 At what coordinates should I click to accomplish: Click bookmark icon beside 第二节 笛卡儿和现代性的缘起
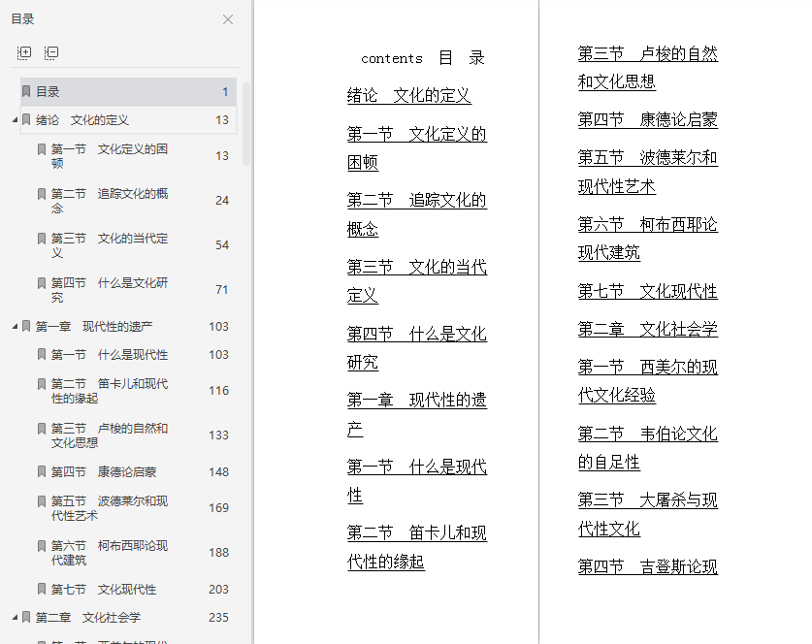[x=42, y=384]
